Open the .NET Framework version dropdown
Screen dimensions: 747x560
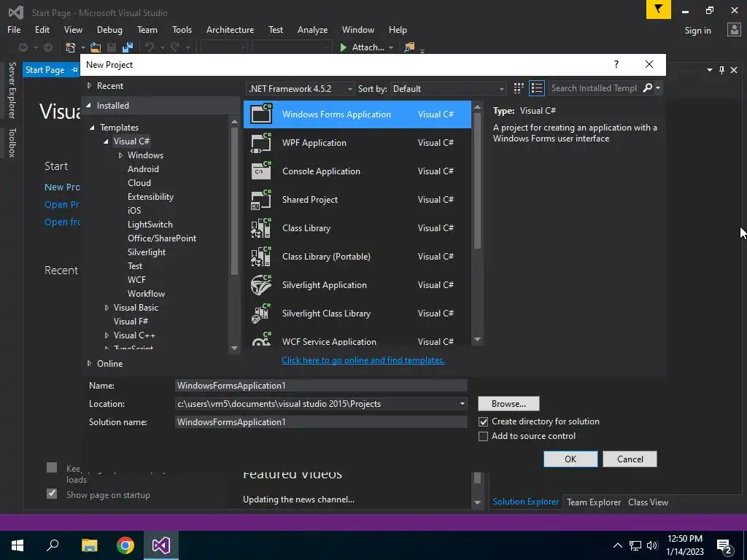click(300, 88)
